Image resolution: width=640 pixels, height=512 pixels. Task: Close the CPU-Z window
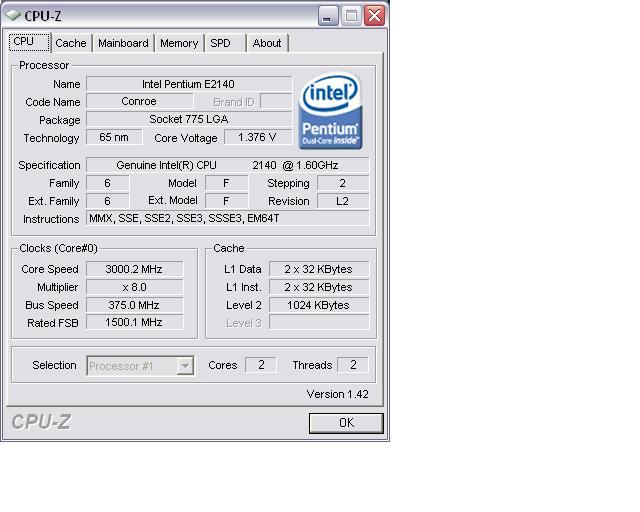tap(374, 16)
